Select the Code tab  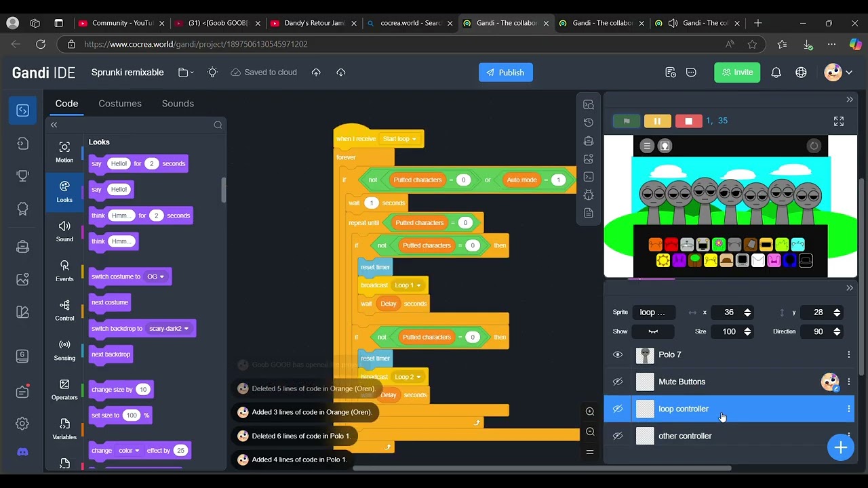tap(66, 104)
